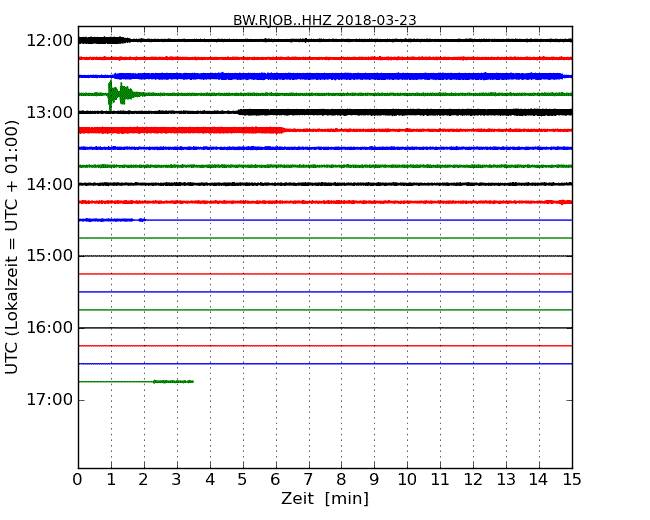Select the x-axis tick label 9
Viewport: 650px width, 520px height.
374,479
